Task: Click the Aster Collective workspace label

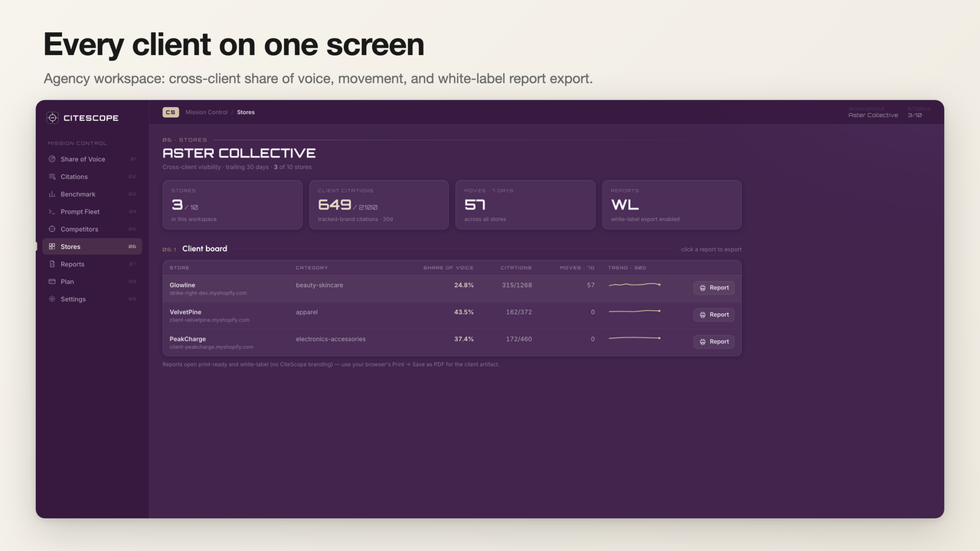Action: [x=873, y=115]
